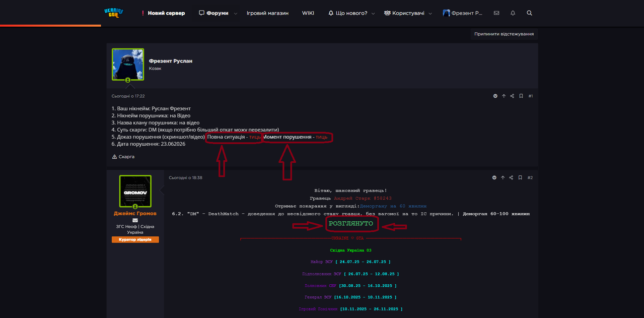Share post #2 with the share icon
The height and width of the screenshot is (318, 644).
click(512, 177)
